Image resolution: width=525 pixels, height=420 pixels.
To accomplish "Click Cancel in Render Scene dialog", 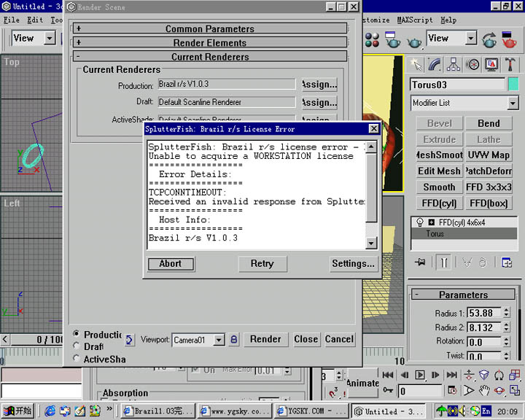I will pos(339,340).
